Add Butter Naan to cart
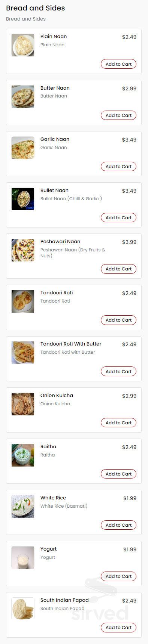This screenshot has height=644, width=148. pos(118,115)
